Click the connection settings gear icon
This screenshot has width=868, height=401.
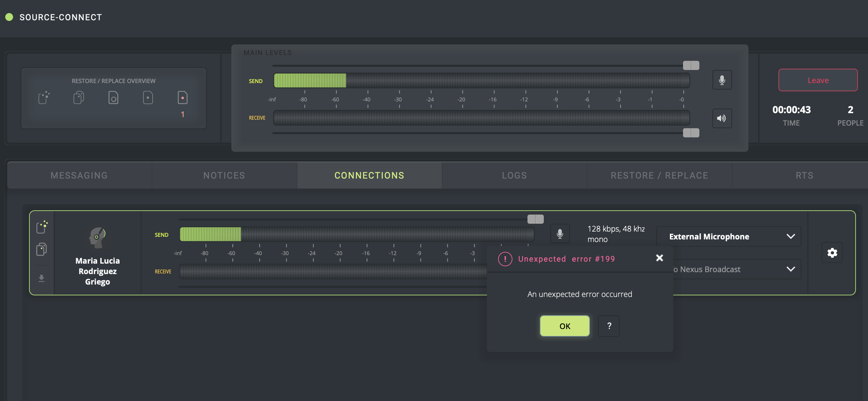(832, 253)
